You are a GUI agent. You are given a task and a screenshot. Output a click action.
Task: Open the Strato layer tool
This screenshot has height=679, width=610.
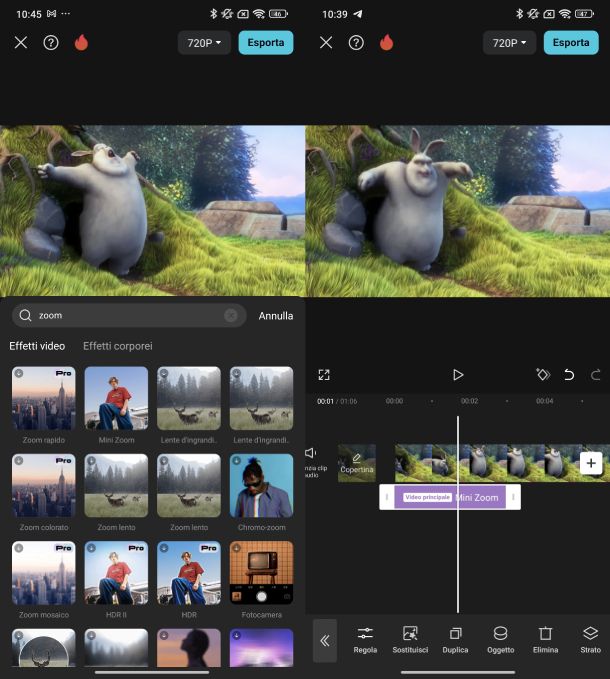(591, 640)
